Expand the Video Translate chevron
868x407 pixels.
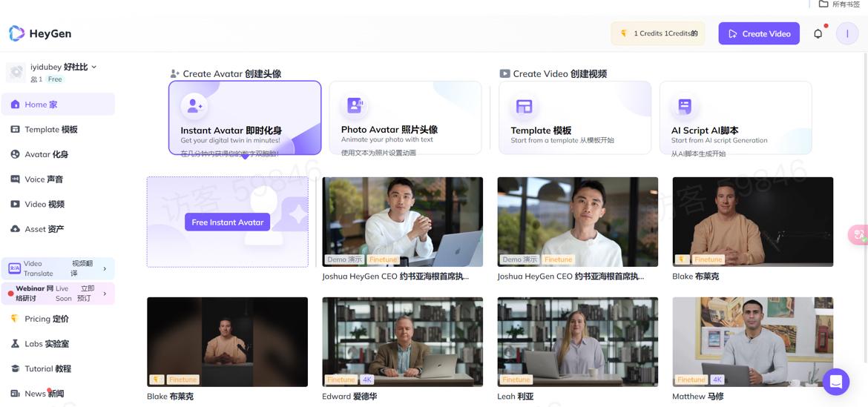point(105,269)
